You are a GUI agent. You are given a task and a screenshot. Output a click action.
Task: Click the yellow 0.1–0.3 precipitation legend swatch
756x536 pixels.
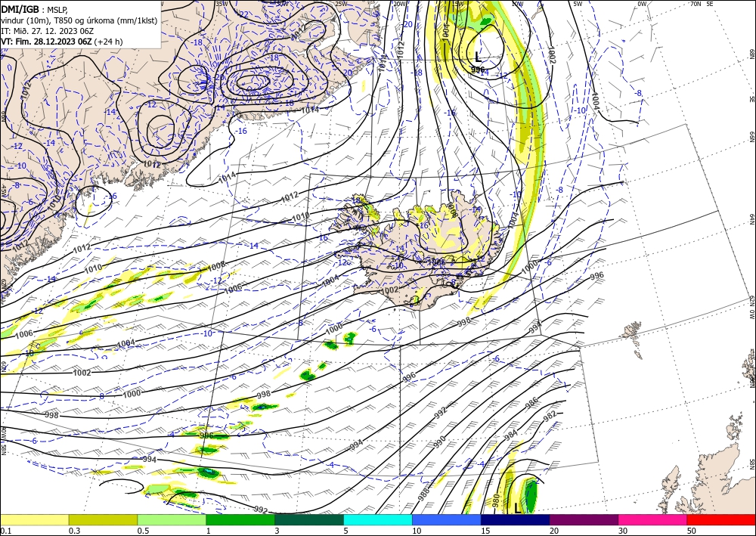point(34,519)
